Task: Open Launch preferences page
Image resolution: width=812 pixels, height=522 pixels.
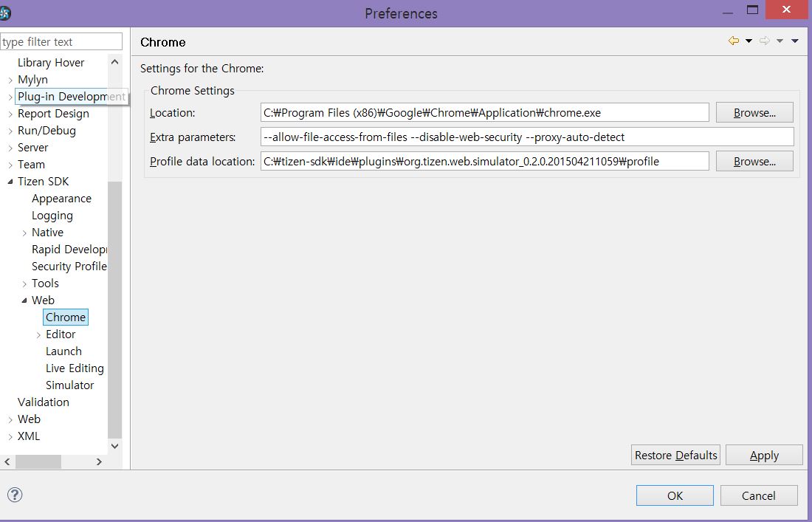Action: coord(63,351)
